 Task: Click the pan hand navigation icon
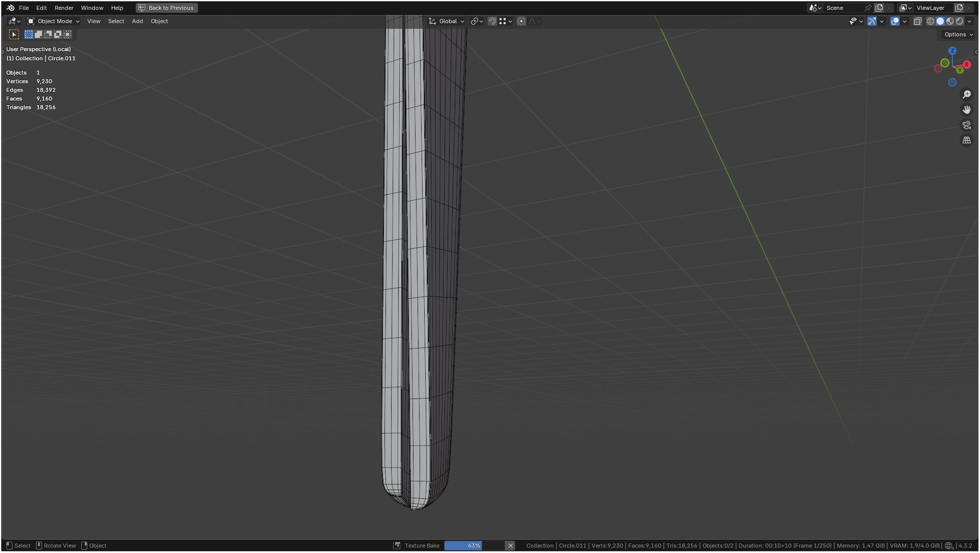click(x=966, y=110)
